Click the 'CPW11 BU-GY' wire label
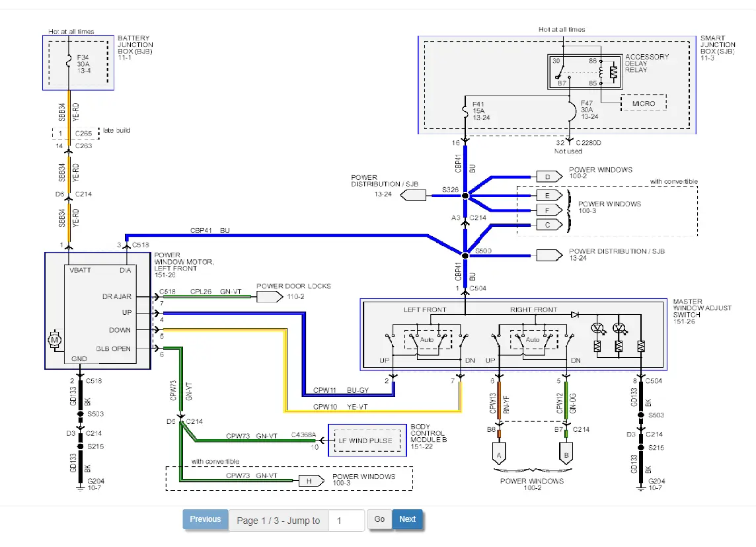The image size is (756, 547). point(341,390)
